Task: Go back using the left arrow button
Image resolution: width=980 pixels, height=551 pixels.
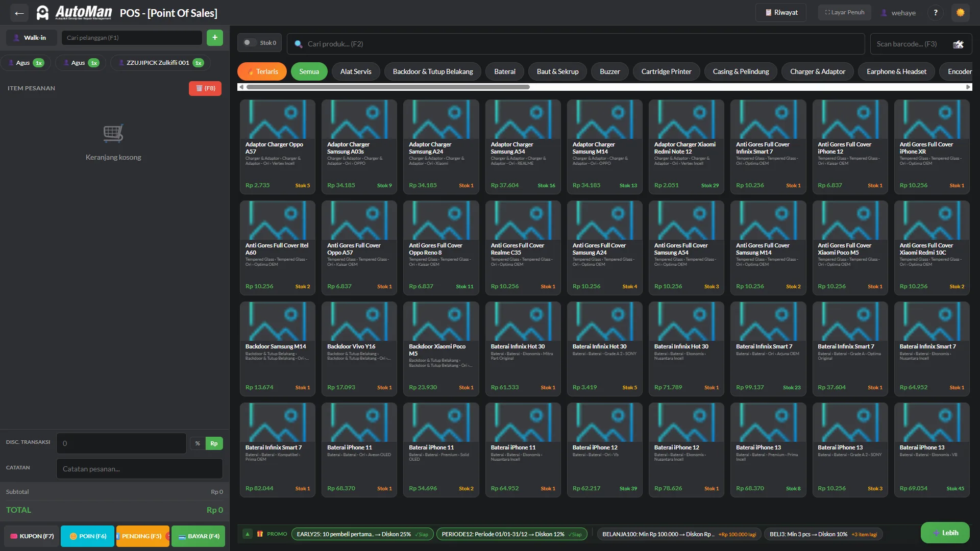Action: click(x=19, y=13)
